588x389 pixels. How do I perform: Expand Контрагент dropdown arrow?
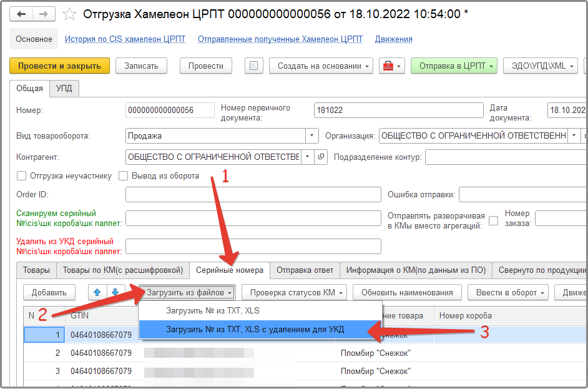coord(308,157)
